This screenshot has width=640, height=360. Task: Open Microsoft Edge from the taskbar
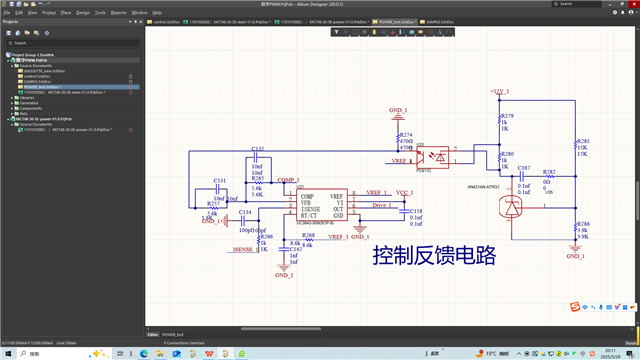point(144,353)
